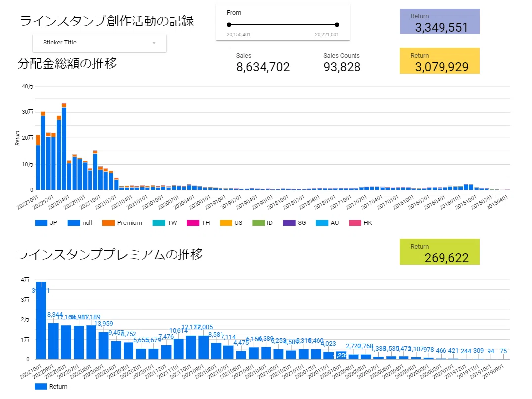Toggle AU series in chart legend

click(327, 223)
